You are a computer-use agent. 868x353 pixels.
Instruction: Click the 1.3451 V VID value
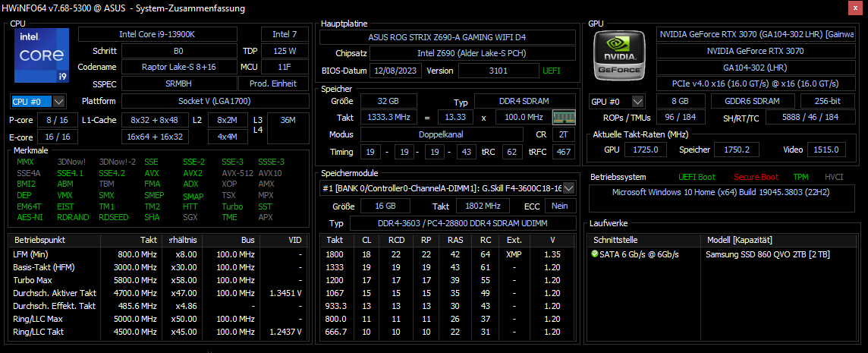[x=285, y=293]
